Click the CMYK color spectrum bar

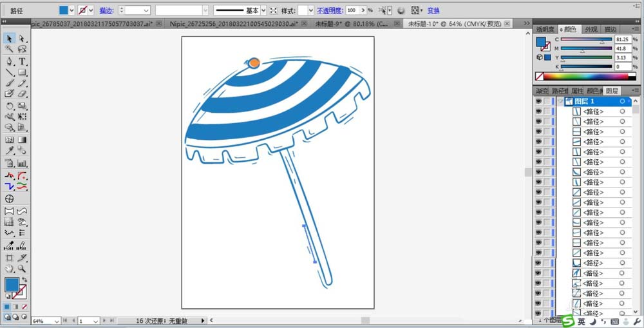tap(586, 77)
